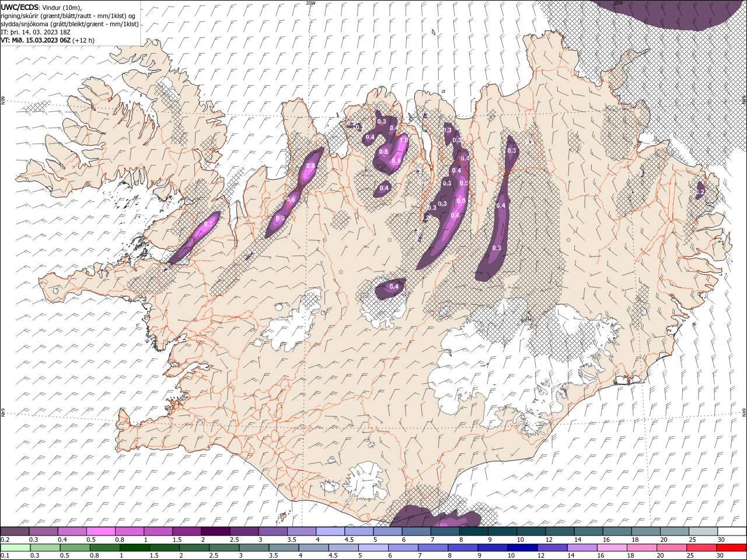Click lower legend dark green swatch between 1 and 1.5
The height and width of the screenshot is (560, 747).
click(x=134, y=548)
